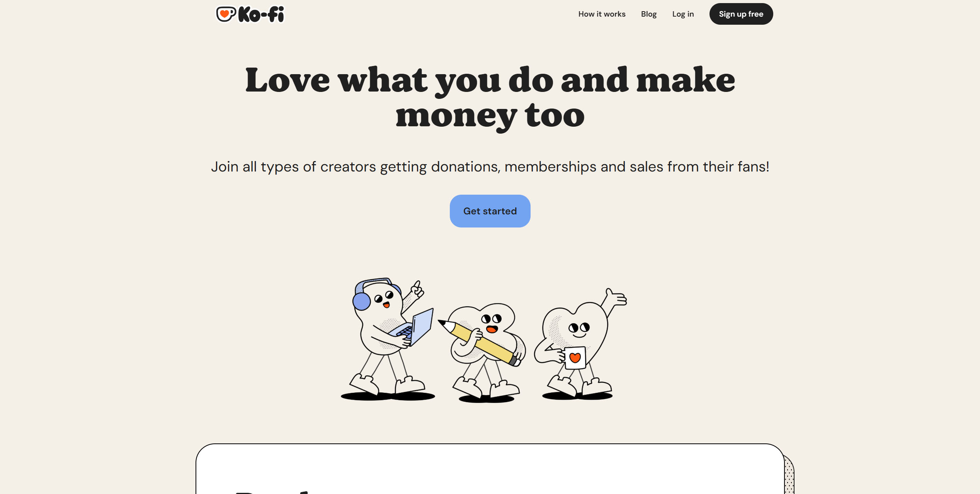Screen dimensions: 980x494
Task: Click the yellow pencil illustration
Action: click(x=480, y=342)
